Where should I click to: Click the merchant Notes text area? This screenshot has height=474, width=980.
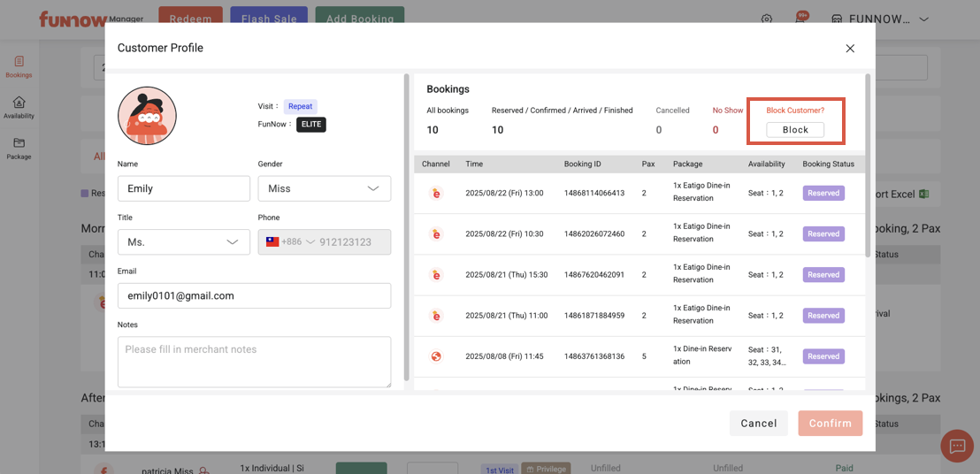(254, 361)
